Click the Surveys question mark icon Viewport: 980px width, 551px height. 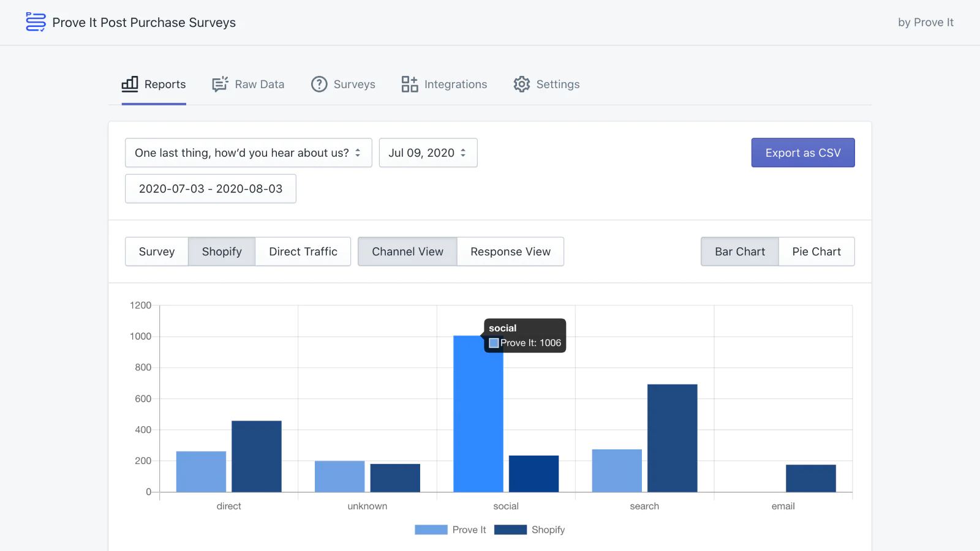[319, 84]
